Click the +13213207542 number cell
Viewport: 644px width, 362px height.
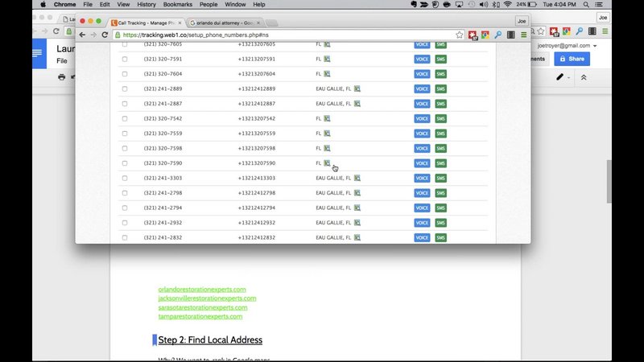pos(257,118)
